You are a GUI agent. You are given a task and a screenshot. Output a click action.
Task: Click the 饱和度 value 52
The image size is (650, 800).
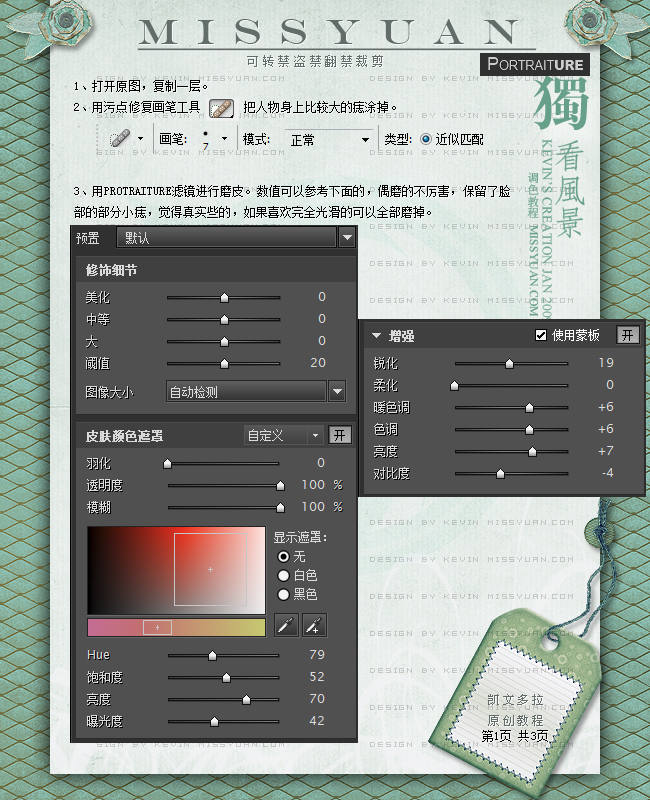[x=317, y=677]
